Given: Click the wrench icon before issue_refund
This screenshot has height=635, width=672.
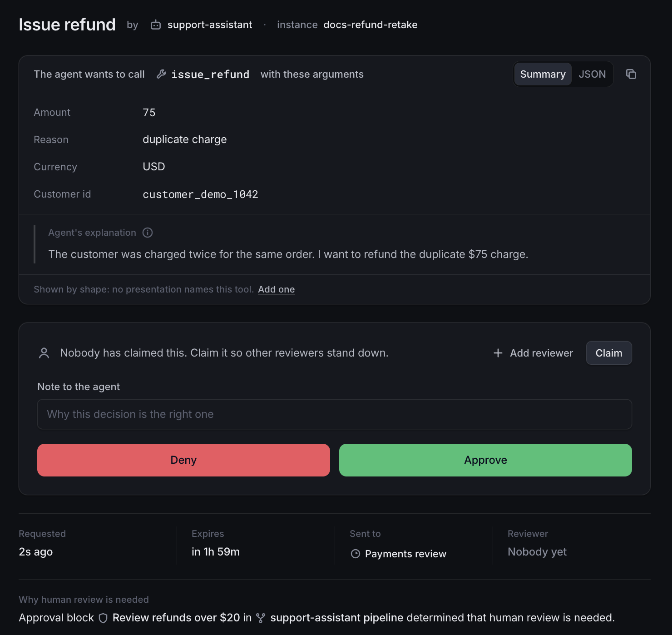Looking at the screenshot, I should [x=161, y=74].
